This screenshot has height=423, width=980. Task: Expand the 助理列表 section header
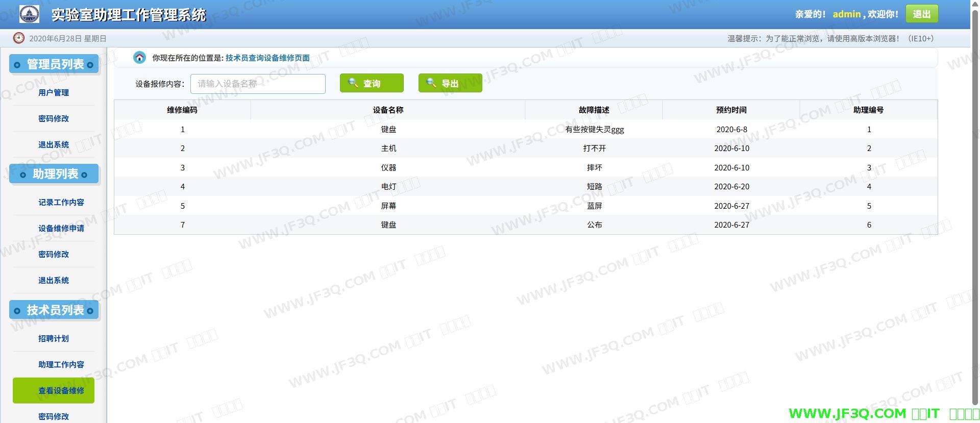click(x=54, y=174)
